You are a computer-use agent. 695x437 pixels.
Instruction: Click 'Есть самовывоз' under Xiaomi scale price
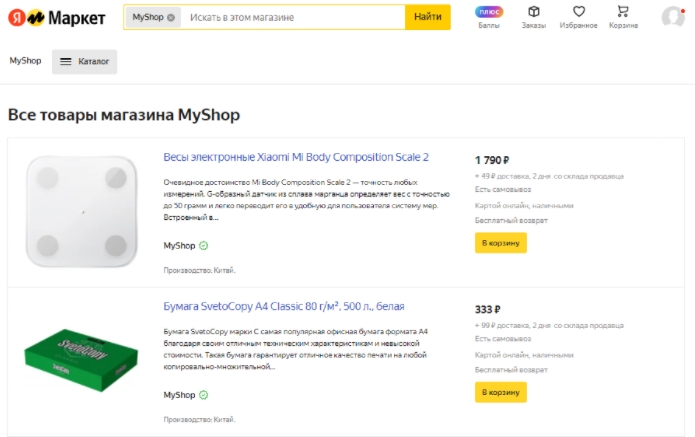coord(503,189)
